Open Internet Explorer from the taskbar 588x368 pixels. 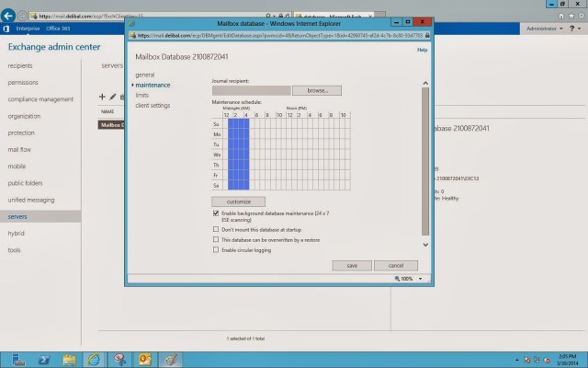93,358
